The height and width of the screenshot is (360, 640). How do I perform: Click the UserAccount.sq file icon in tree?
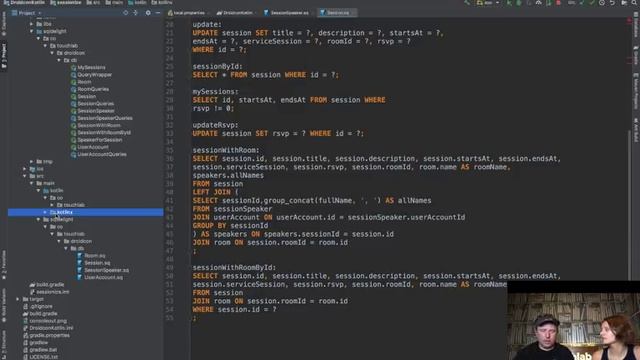pyautogui.click(x=80, y=278)
